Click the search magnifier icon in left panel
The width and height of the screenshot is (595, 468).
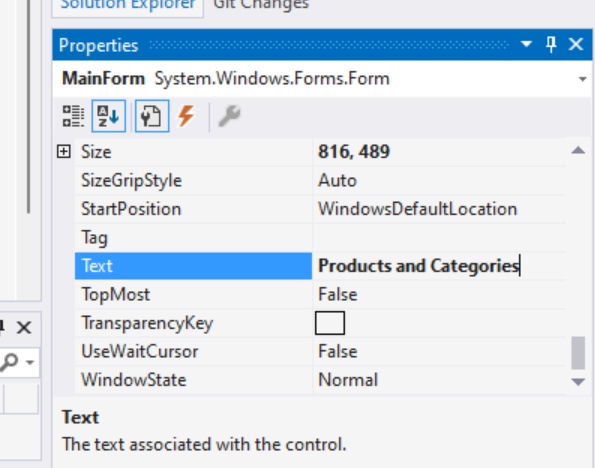pyautogui.click(x=10, y=362)
